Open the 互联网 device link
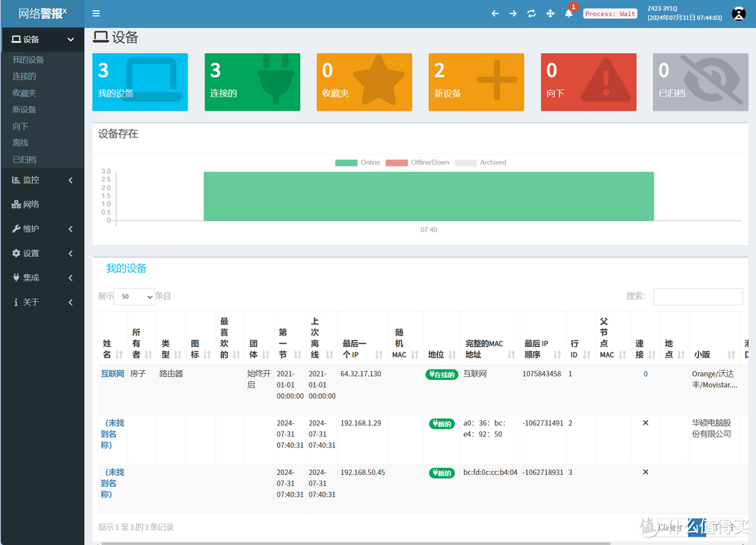756x545 pixels. point(112,374)
